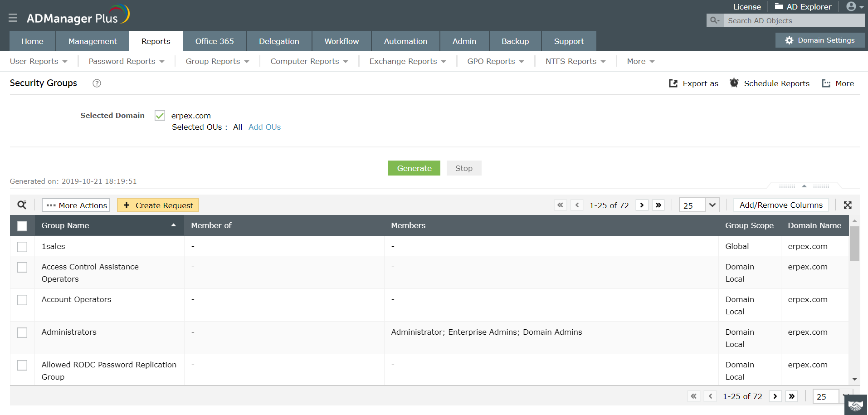The height and width of the screenshot is (415, 868).
Task: Toggle the select-all groups checkbox
Action: (22, 226)
